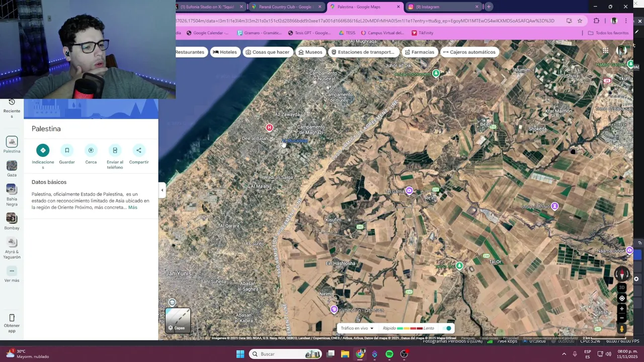
Task: Click the taskbar Buscar search box
Action: 285,354
